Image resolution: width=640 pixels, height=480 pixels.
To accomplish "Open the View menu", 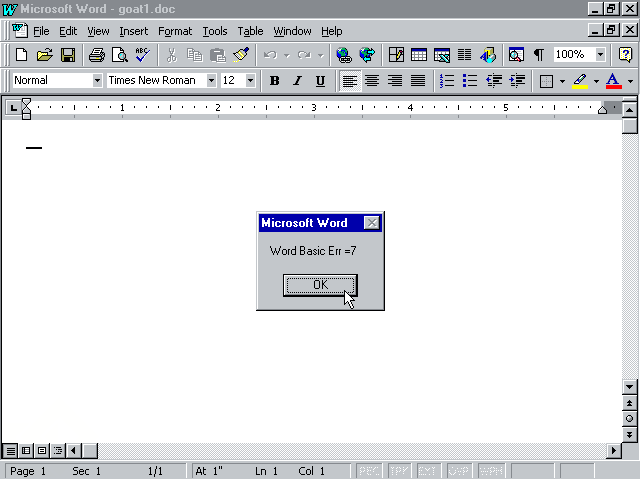I will 98,31.
